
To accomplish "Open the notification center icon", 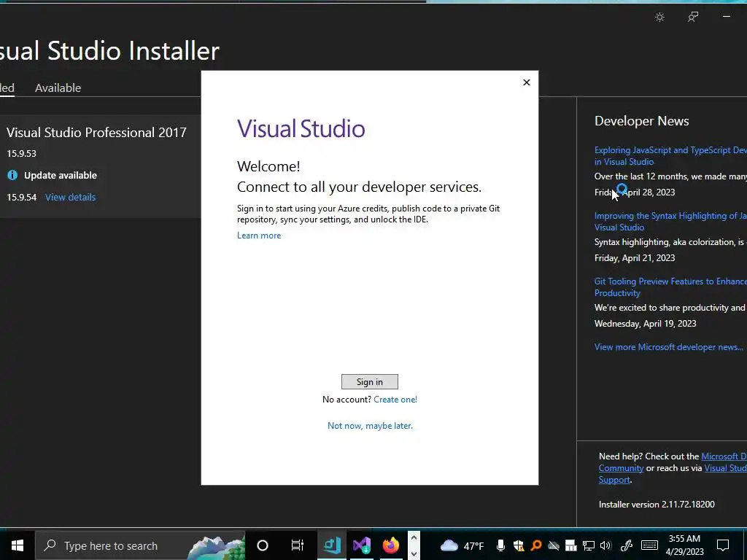I will tap(723, 545).
